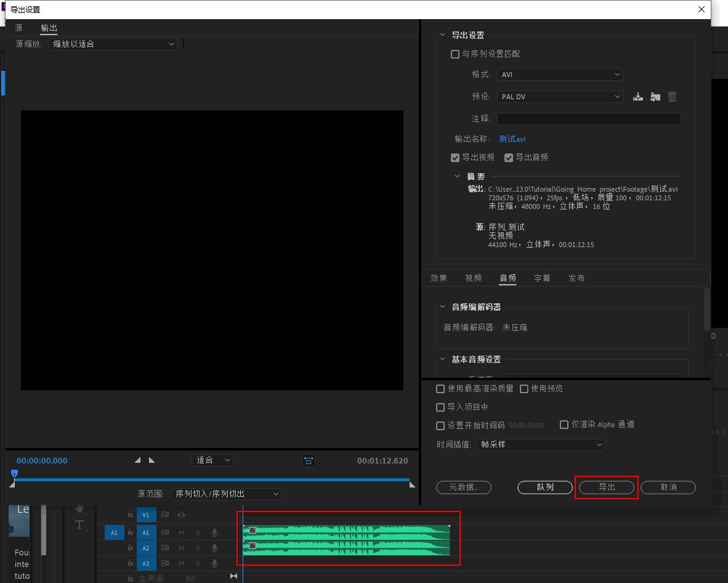This screenshot has width=728, height=583.
Task: Click the save preset icon
Action: click(638, 97)
